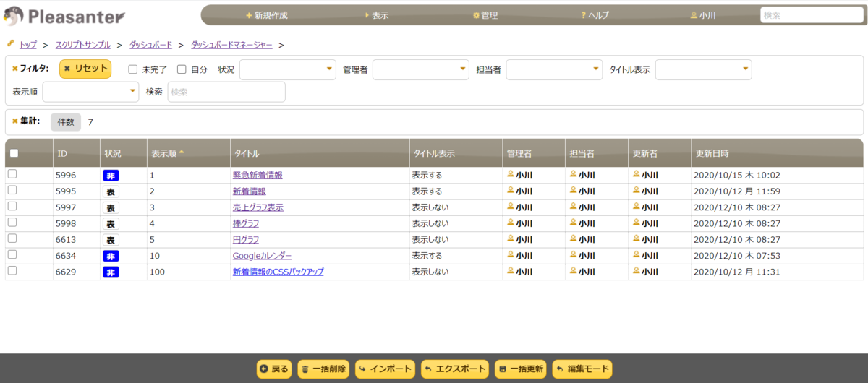Select checkbox for row 6629
This screenshot has height=383, width=868.
tap(12, 271)
